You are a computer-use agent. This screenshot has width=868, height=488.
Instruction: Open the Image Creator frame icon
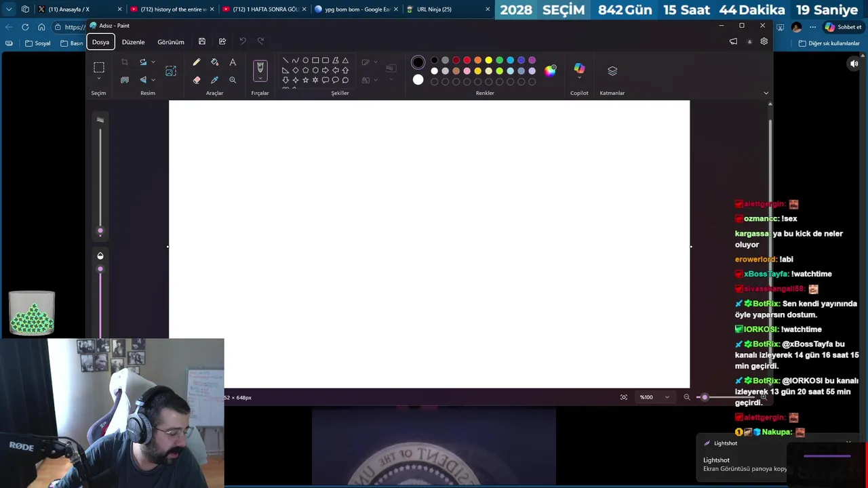point(171,71)
